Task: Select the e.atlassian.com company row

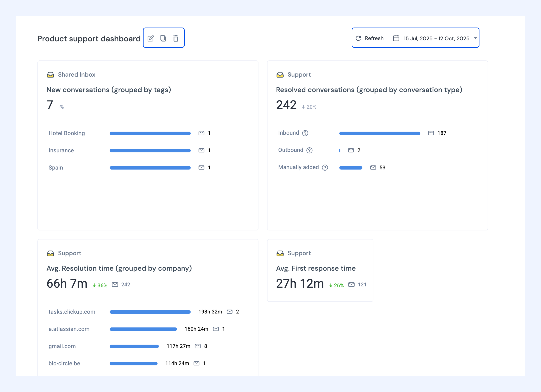Action: coord(137,329)
